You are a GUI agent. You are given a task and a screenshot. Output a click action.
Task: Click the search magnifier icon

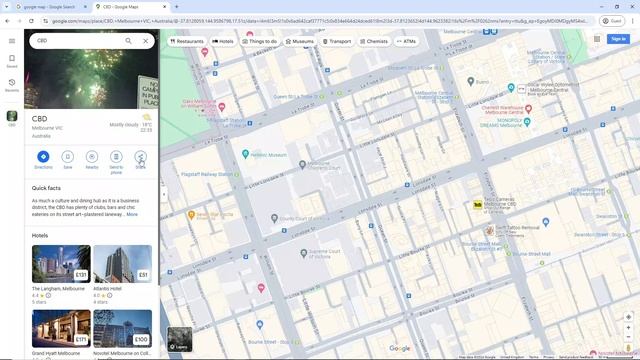pos(129,41)
